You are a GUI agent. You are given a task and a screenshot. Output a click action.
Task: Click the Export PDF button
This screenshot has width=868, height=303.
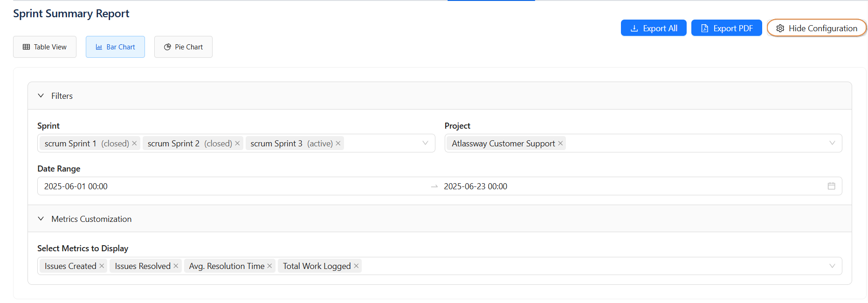pos(726,28)
